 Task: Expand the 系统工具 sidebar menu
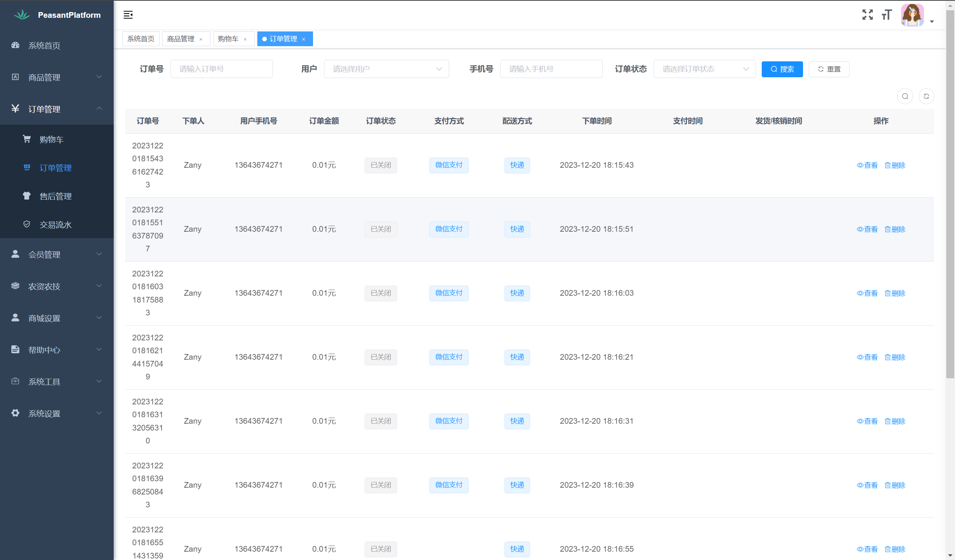click(57, 382)
